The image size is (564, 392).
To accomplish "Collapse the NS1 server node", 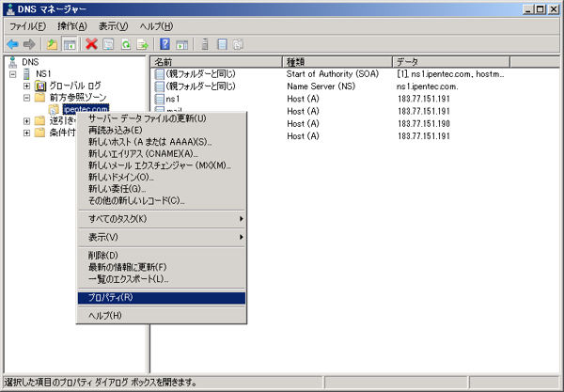I will (x=13, y=74).
